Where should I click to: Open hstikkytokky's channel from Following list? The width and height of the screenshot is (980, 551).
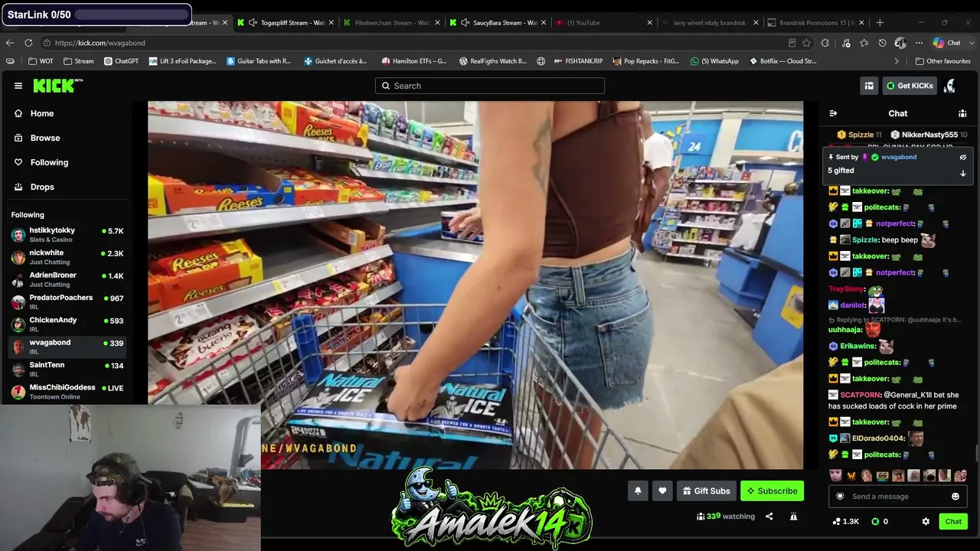(x=67, y=235)
